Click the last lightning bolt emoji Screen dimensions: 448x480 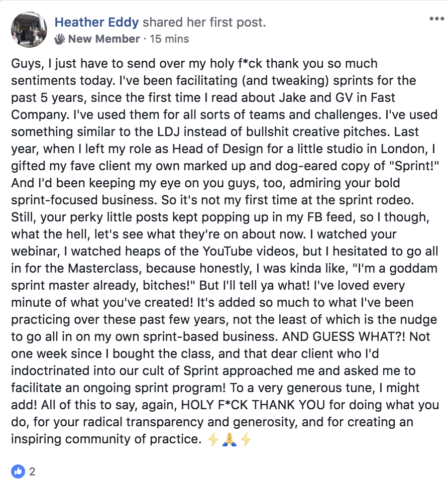pos(246,440)
